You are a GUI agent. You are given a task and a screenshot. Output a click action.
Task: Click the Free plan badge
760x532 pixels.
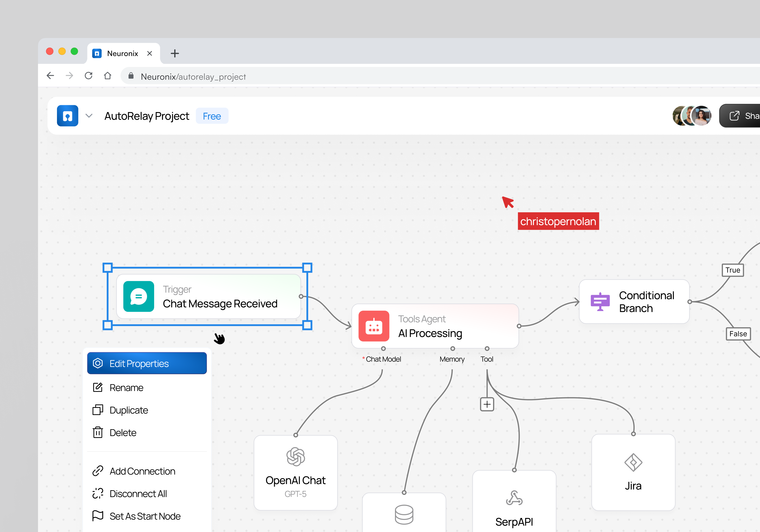212,116
